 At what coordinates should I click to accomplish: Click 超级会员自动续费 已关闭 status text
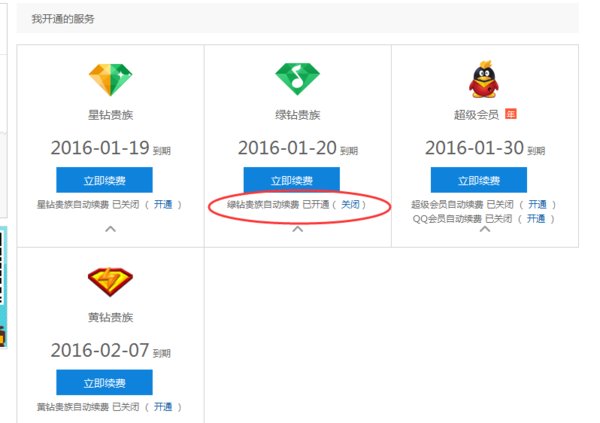point(462,204)
